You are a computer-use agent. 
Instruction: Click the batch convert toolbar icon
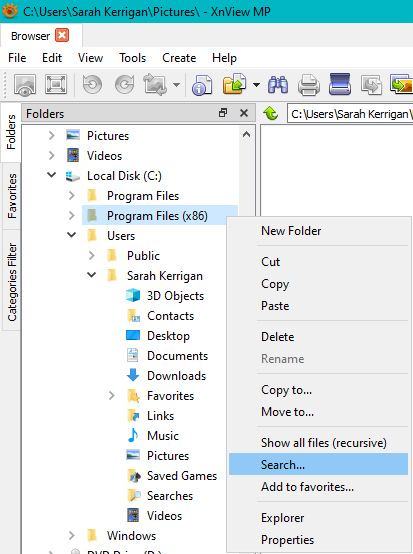[x=371, y=85]
